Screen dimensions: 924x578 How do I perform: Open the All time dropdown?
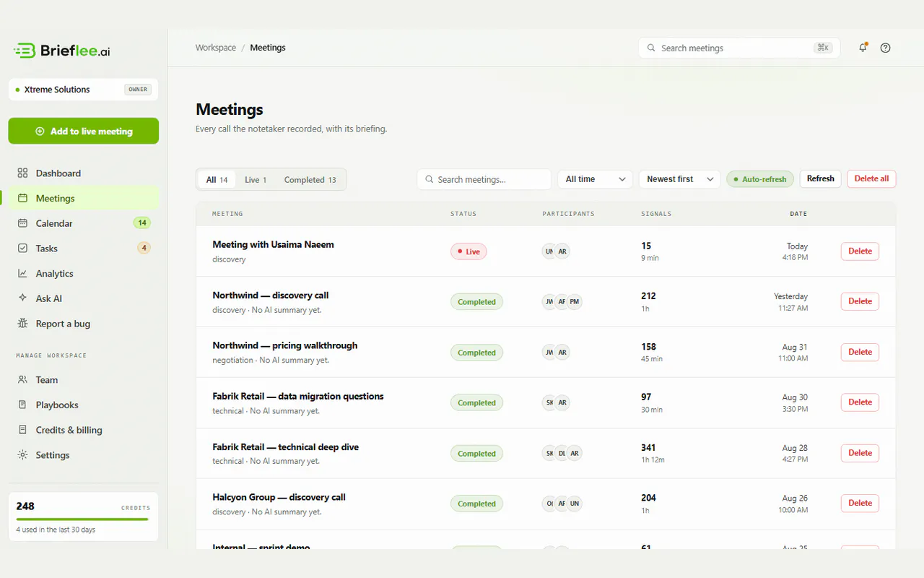[596, 179]
